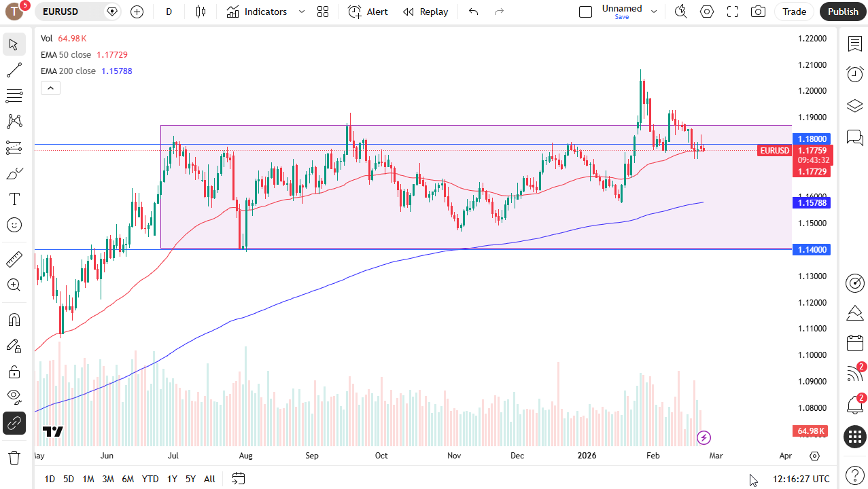The image size is (868, 489).
Task: Open the emoji icons tool
Action: pyautogui.click(x=14, y=225)
